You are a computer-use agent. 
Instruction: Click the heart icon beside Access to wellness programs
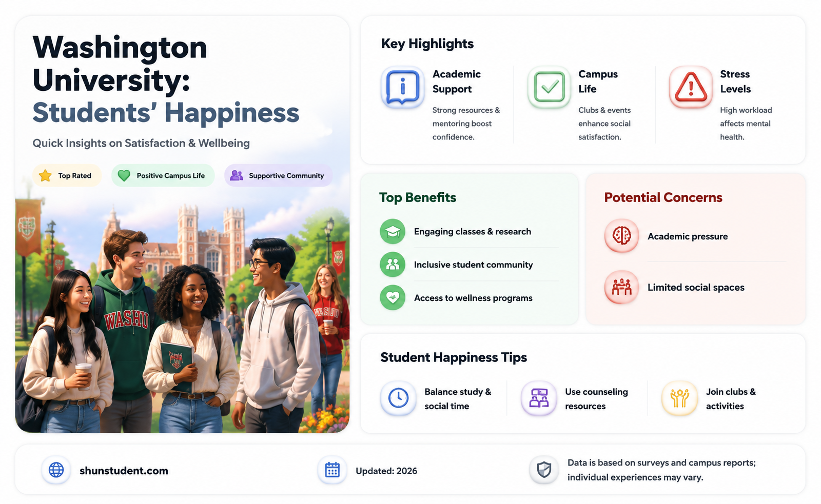point(393,298)
